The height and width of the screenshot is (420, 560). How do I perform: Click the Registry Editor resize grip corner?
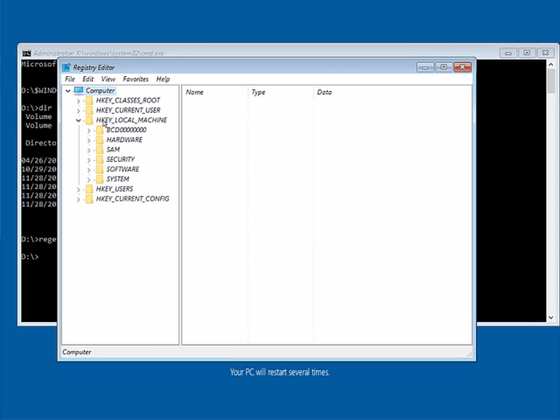[x=469, y=354]
